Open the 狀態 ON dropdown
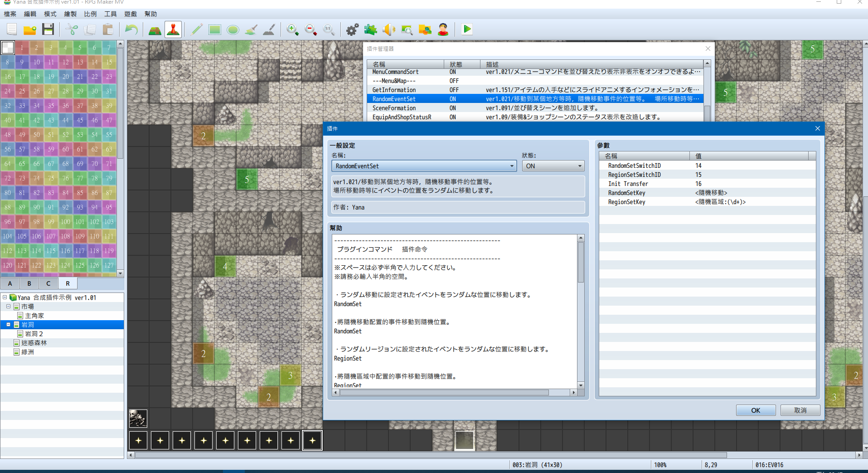Viewport: 868px width, 473px height. click(x=553, y=166)
